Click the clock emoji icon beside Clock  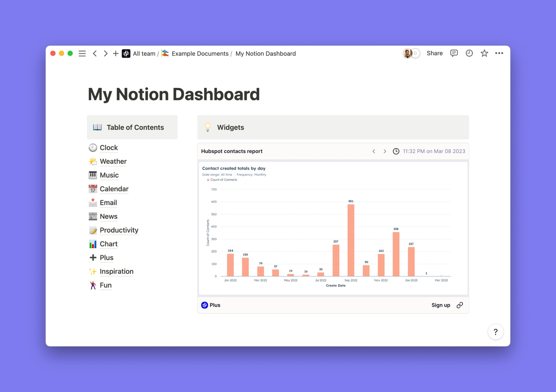93,148
